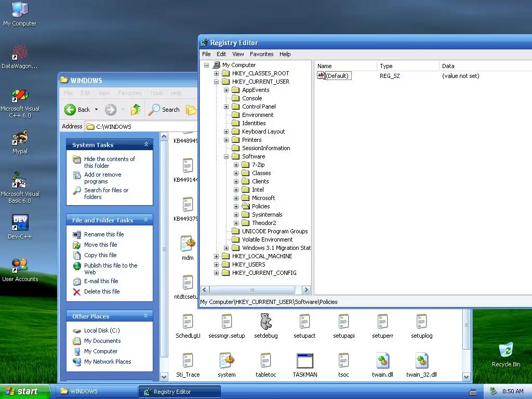Click the Type column header
This screenshot has height=399, width=532.
click(408, 66)
